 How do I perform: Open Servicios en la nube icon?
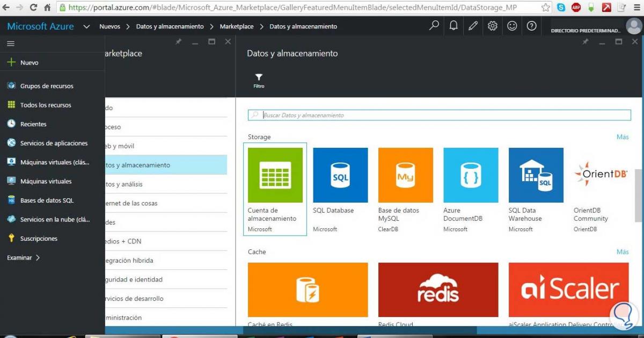[11, 219]
